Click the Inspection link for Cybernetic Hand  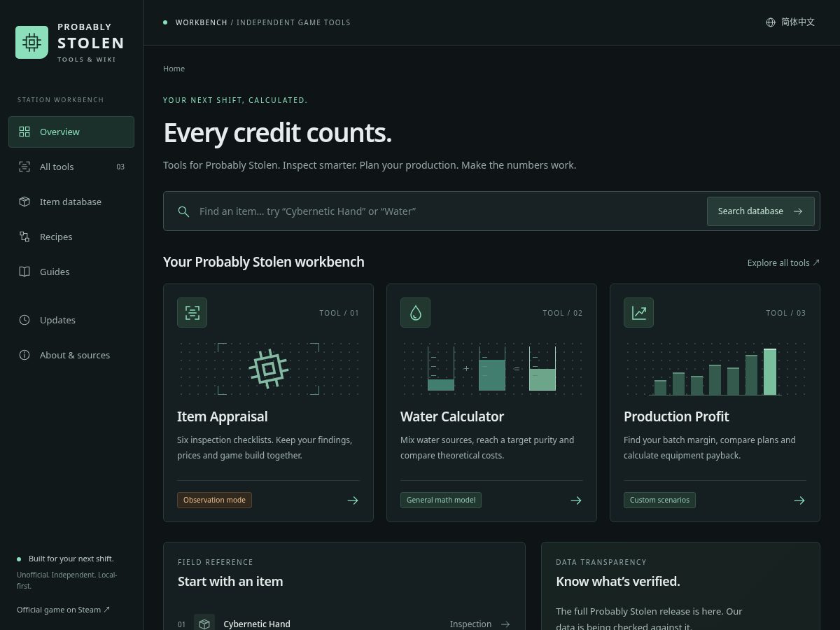tap(479, 624)
